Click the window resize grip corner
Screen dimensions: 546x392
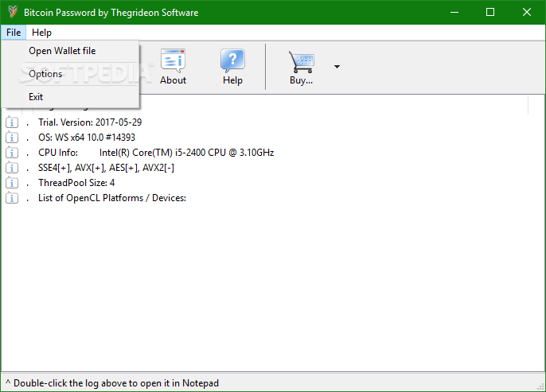click(540, 386)
